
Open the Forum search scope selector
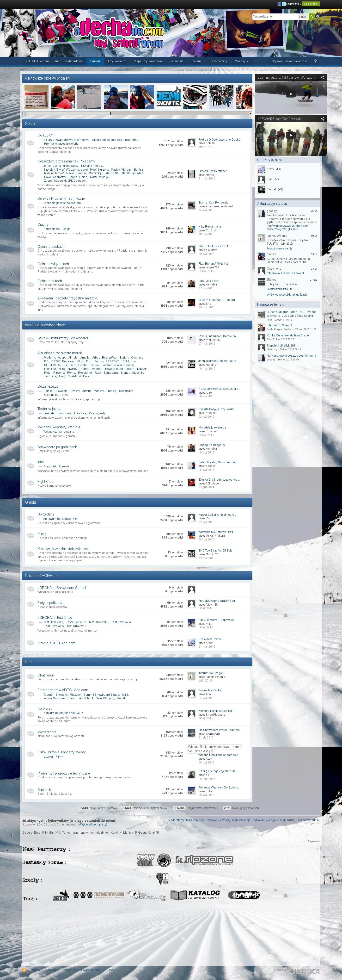tap(303, 17)
